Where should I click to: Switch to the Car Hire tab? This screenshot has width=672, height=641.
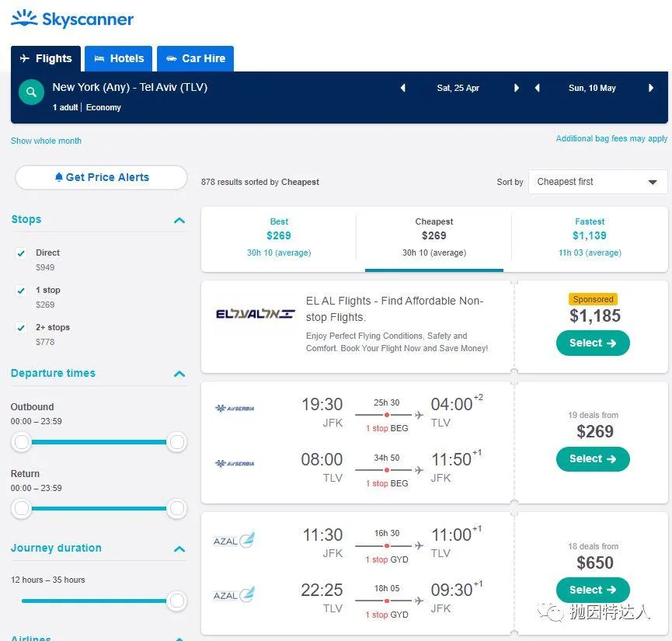pos(196,59)
